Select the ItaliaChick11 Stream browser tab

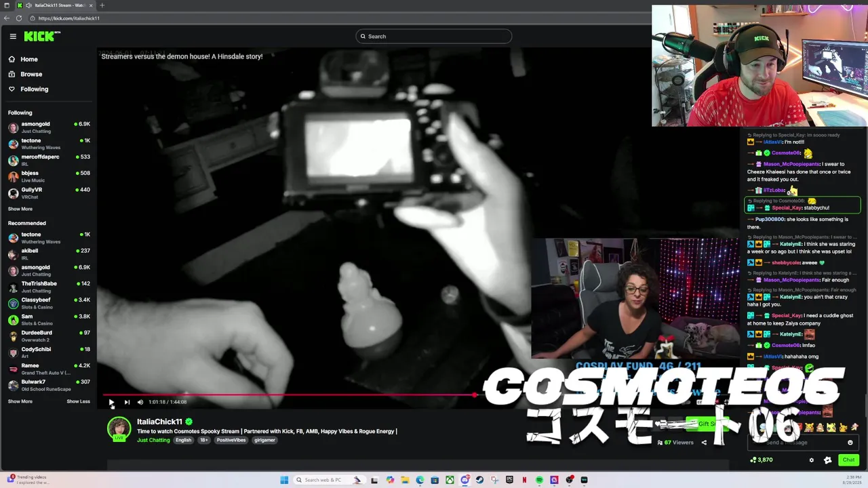coord(54,5)
